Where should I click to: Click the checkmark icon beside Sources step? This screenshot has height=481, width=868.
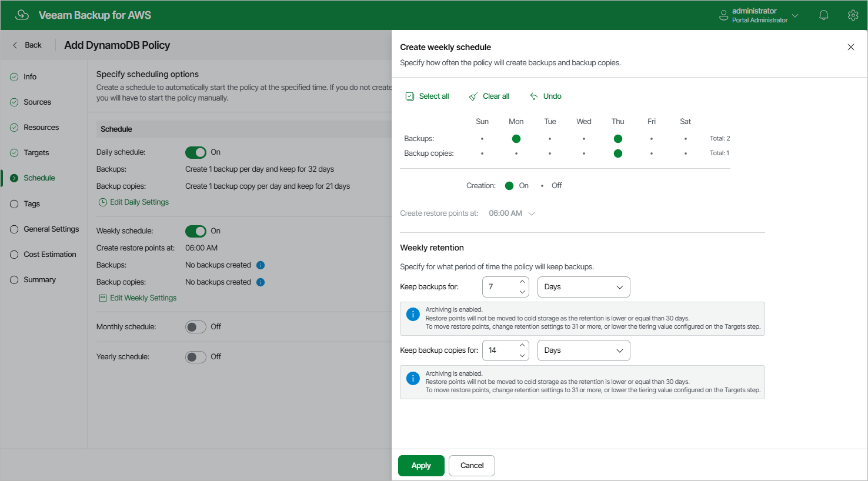point(14,102)
